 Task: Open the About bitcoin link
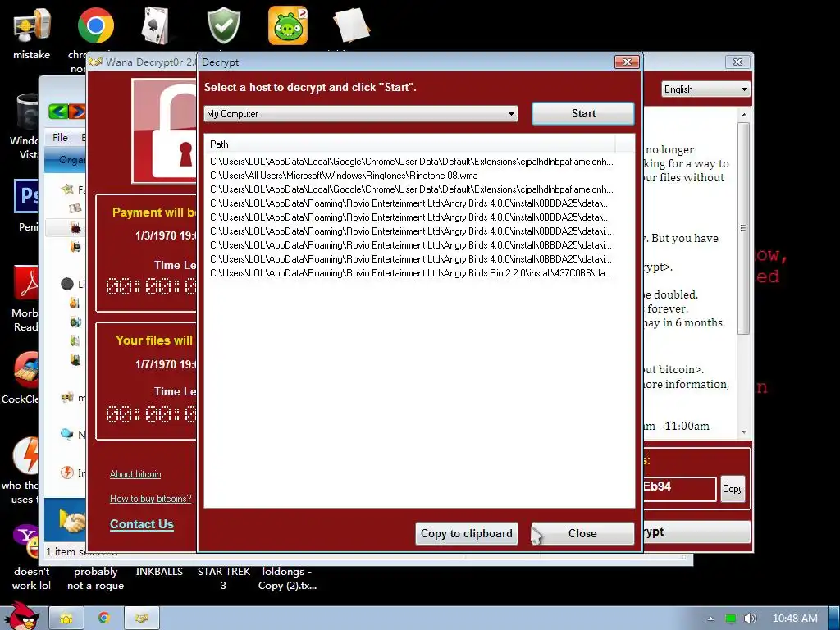135,474
